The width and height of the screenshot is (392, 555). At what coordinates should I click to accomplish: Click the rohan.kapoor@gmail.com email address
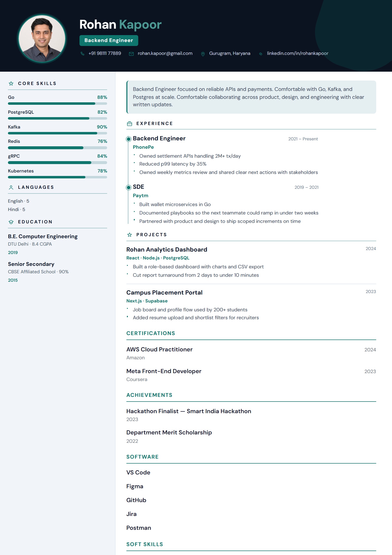click(x=165, y=53)
